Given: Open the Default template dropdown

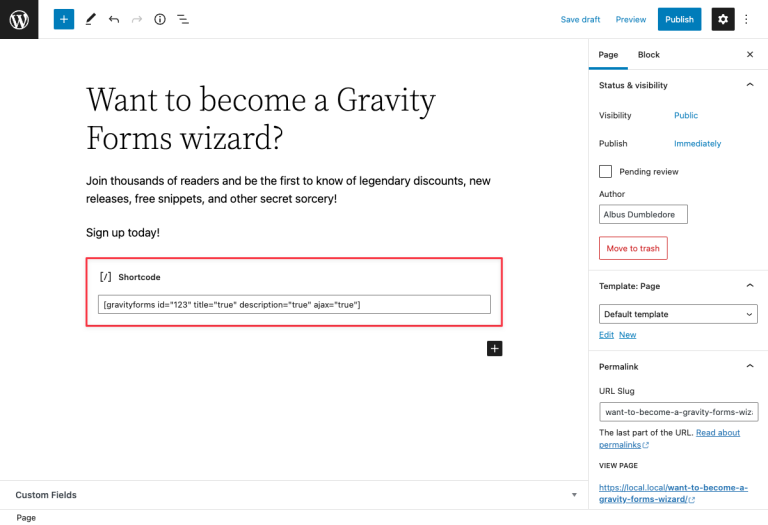Looking at the screenshot, I should point(678,314).
